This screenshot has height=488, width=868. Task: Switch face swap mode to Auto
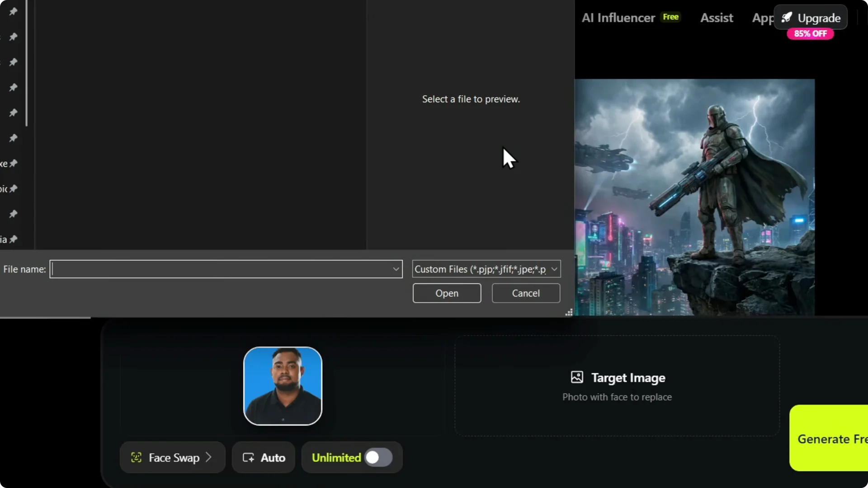coord(263,457)
